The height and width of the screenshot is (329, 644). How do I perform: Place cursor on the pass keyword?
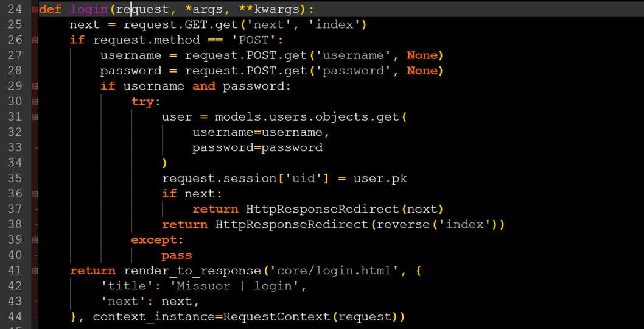(x=177, y=256)
